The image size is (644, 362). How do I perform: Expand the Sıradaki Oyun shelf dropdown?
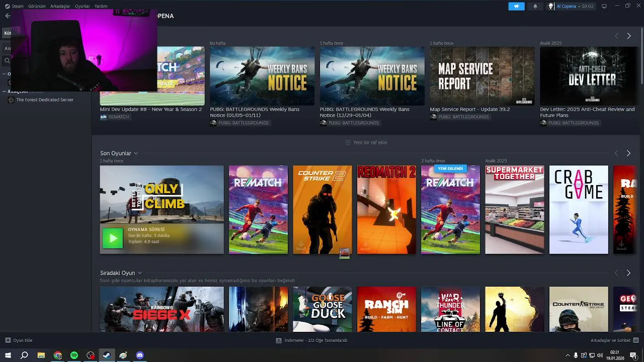pyautogui.click(x=140, y=273)
